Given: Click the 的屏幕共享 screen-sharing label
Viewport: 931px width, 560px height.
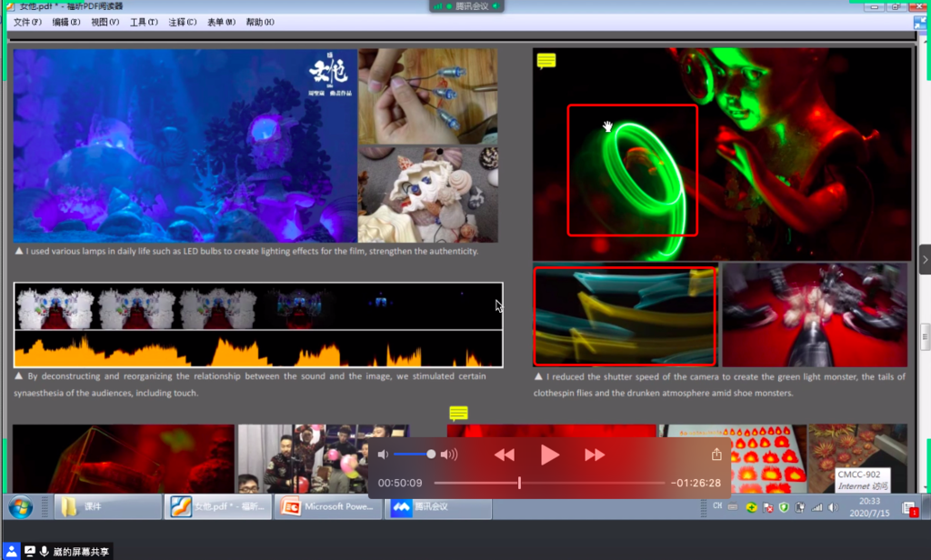Looking at the screenshot, I should click(x=81, y=552).
